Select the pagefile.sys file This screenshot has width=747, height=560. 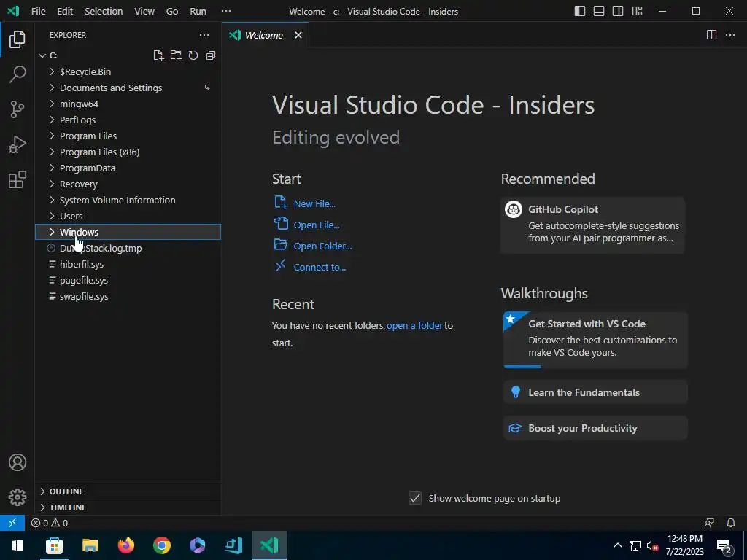128,281
